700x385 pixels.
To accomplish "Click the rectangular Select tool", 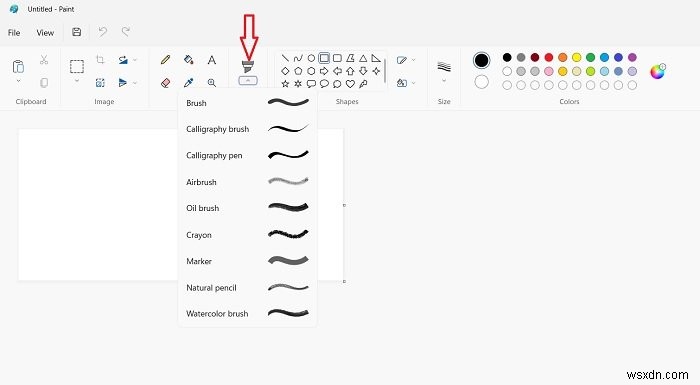I will 77,67.
